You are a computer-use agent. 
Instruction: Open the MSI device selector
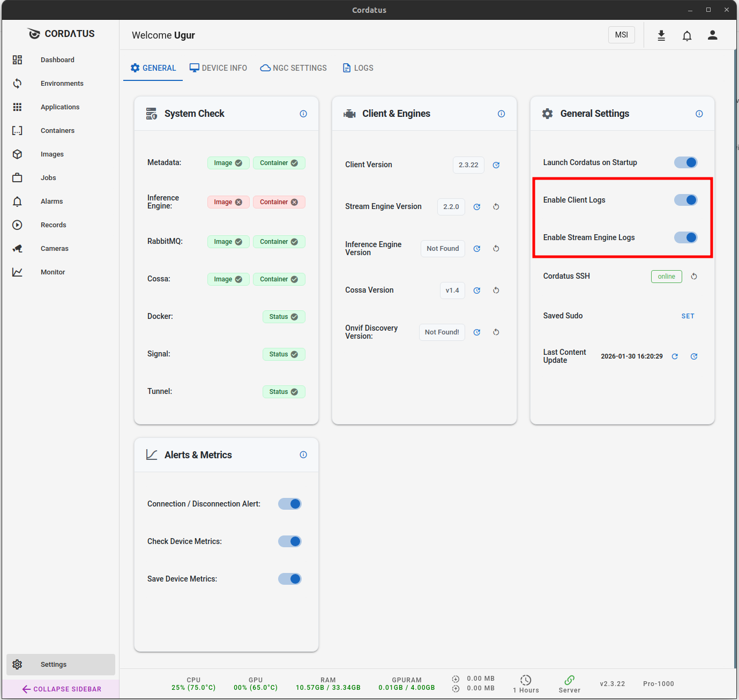click(621, 35)
